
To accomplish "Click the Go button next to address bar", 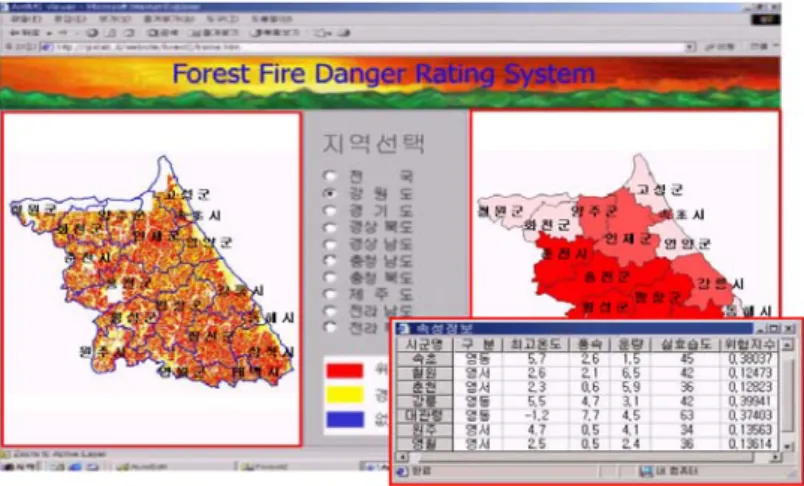I will [x=720, y=47].
